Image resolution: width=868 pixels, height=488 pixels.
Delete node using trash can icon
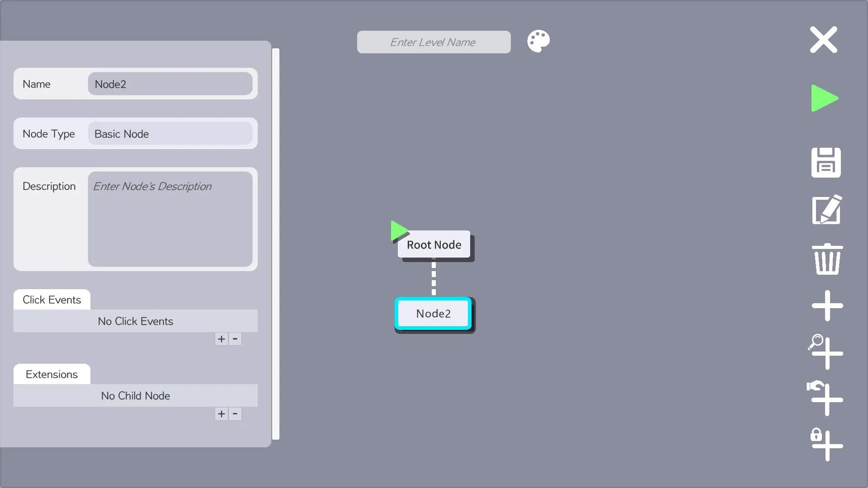tap(827, 258)
